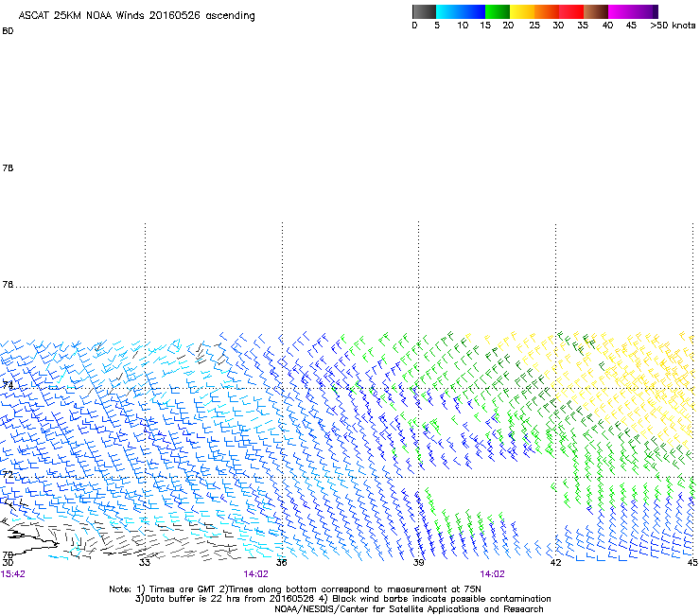The image size is (700, 615).
Task: Click the legend tick label 25
Action: [x=534, y=26]
